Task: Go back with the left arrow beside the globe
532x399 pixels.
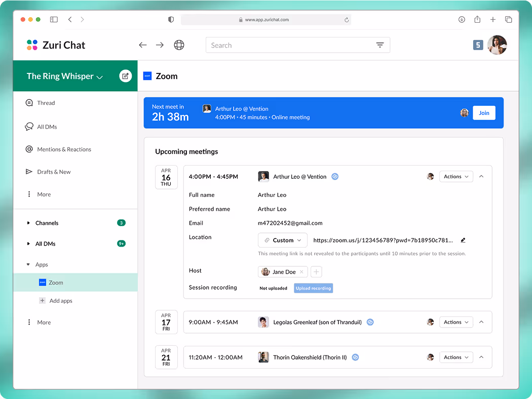Action: [143, 45]
